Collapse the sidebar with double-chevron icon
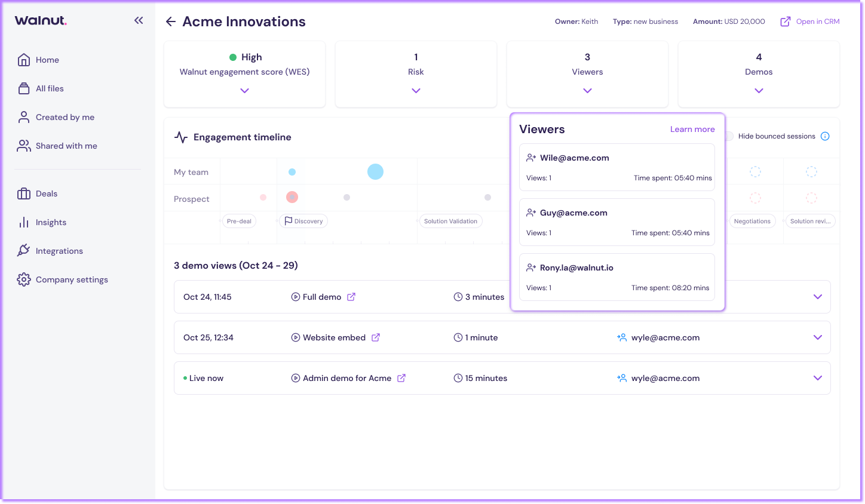Viewport: 865px width, 504px height. click(x=139, y=20)
